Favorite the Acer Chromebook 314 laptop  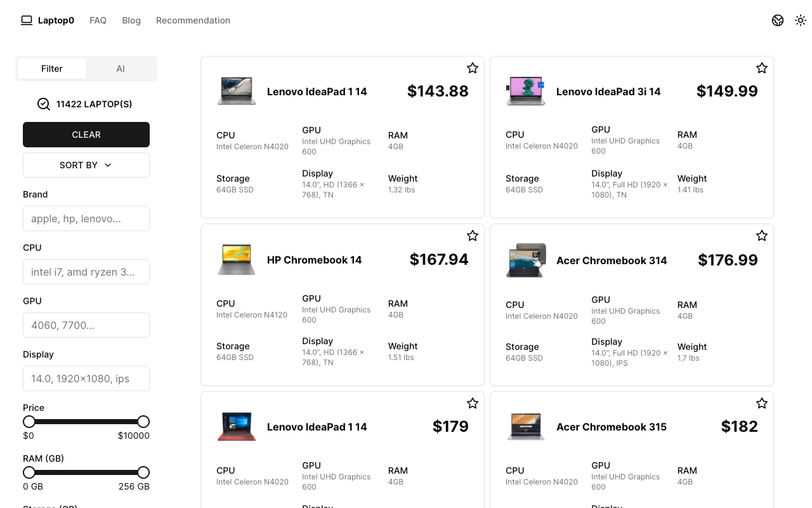(x=762, y=236)
